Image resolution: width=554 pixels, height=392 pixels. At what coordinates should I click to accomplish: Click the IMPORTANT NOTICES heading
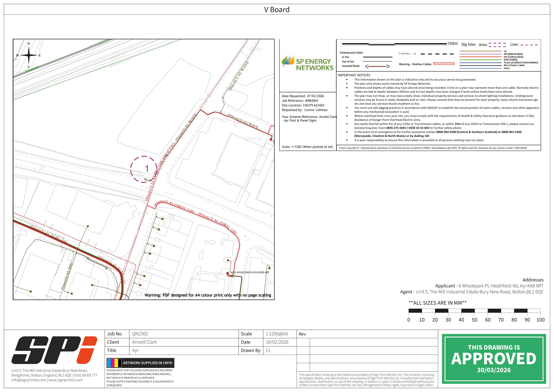tap(354, 75)
